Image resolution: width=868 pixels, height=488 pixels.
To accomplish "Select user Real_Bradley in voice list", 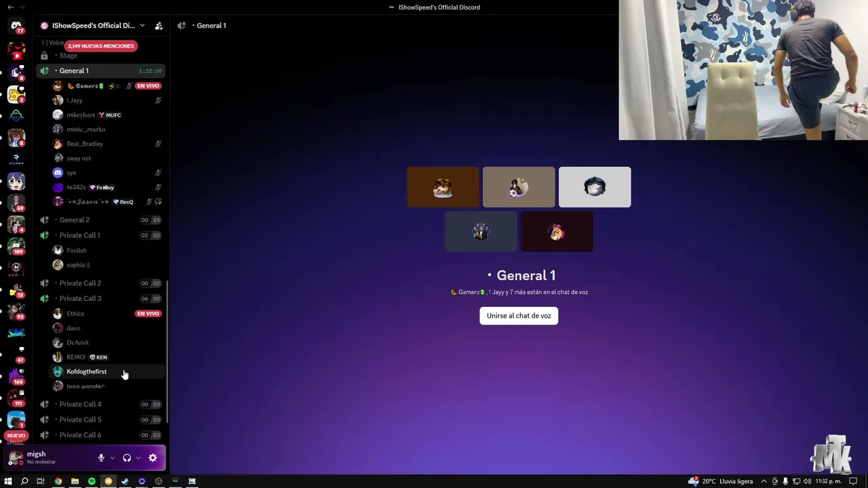I will pyautogui.click(x=107, y=144).
